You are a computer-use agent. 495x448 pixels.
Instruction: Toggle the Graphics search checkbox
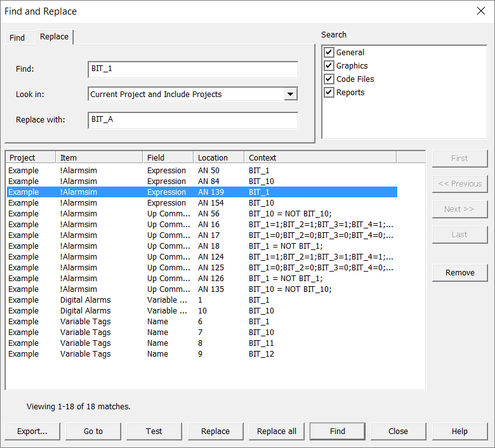pos(329,66)
